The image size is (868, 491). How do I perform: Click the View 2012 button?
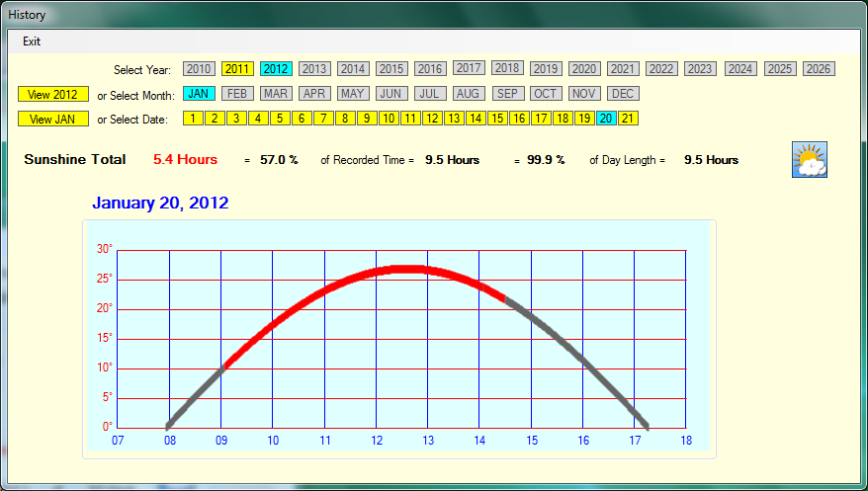point(53,94)
